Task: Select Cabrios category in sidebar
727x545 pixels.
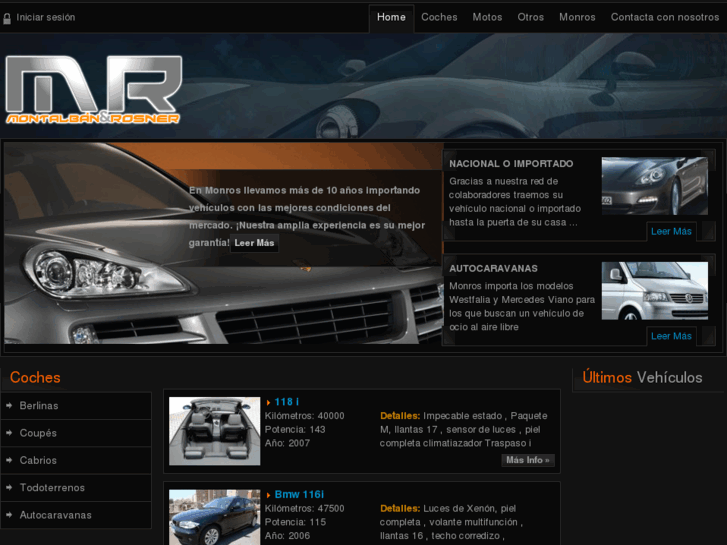Action: click(76, 461)
